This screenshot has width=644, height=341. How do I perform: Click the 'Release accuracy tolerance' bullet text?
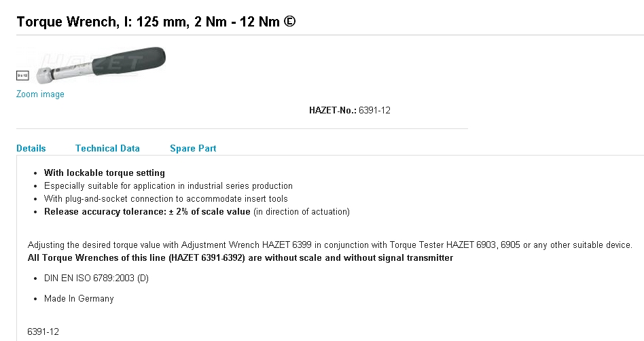coord(197,212)
